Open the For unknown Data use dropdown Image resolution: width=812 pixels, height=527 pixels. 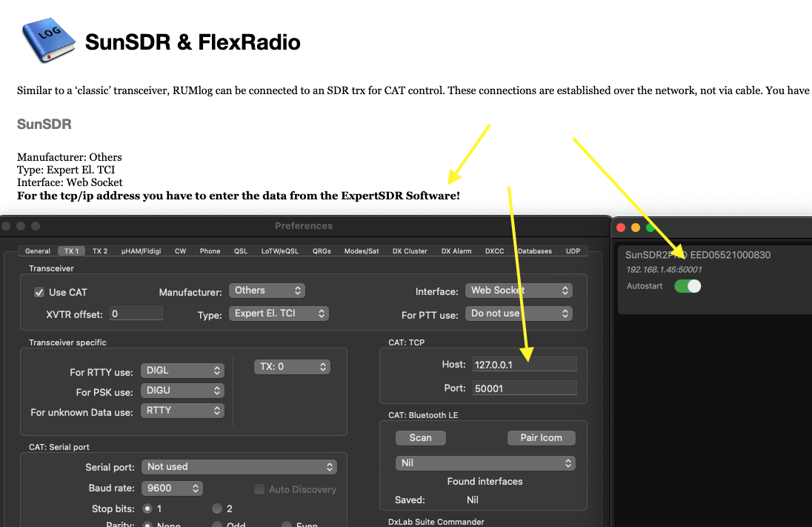(182, 411)
